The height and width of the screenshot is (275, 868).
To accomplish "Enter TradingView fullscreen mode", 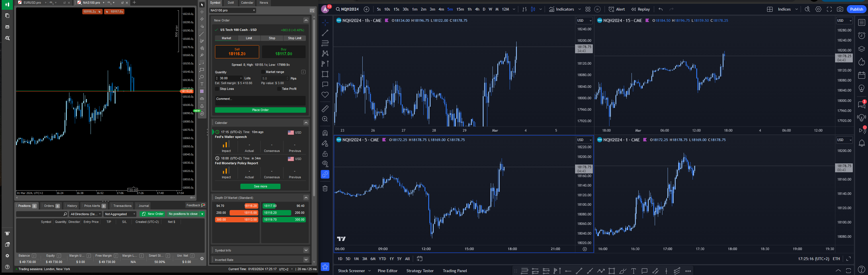I will (829, 9).
